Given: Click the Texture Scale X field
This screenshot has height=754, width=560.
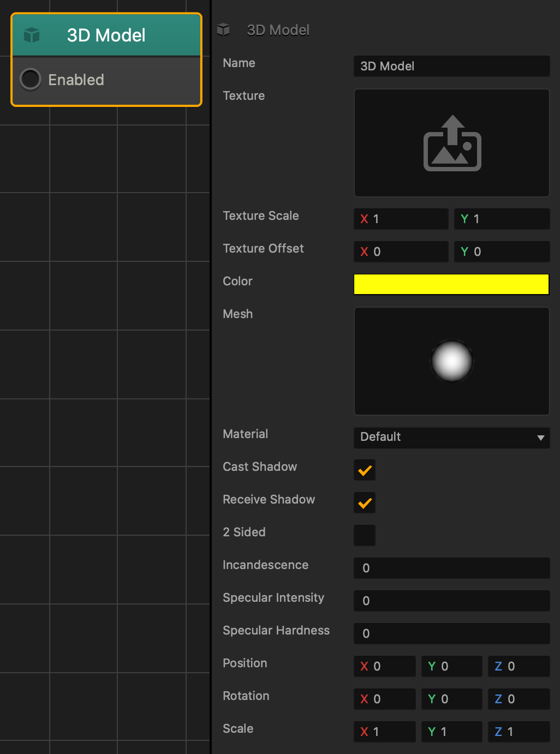Looking at the screenshot, I should [x=401, y=219].
